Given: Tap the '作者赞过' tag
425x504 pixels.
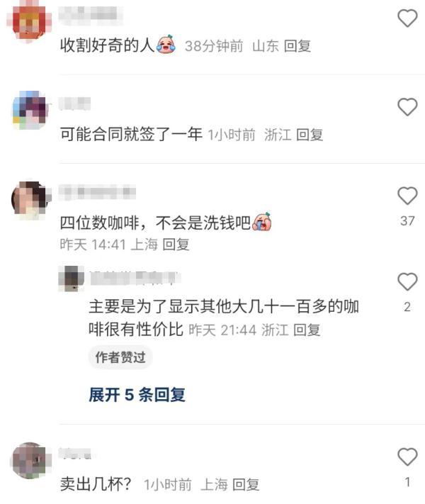Looking at the screenshot, I should tap(120, 357).
